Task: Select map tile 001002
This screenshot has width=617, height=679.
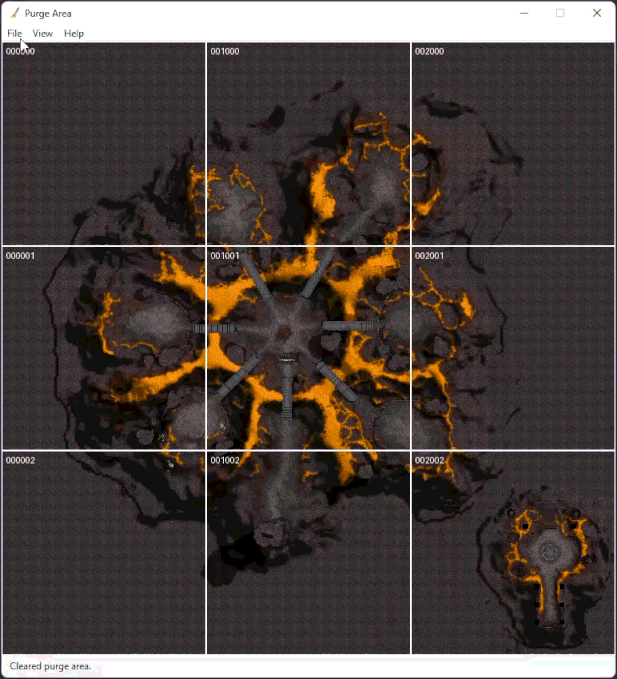Action: 308,553
